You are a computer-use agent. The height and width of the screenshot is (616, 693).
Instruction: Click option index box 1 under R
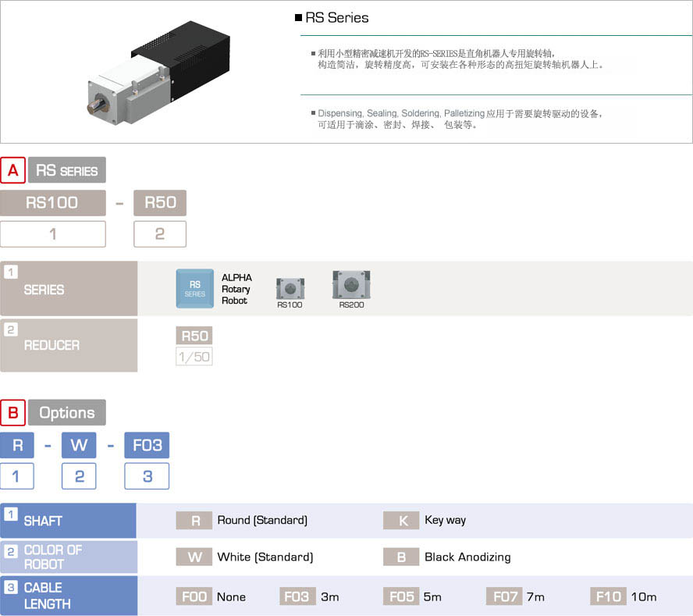(x=17, y=476)
